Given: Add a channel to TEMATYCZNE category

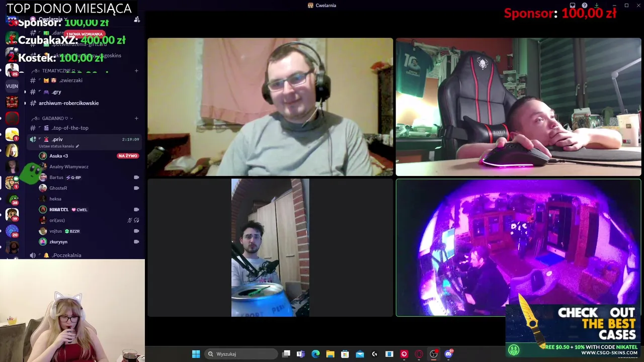Looking at the screenshot, I should [136, 71].
